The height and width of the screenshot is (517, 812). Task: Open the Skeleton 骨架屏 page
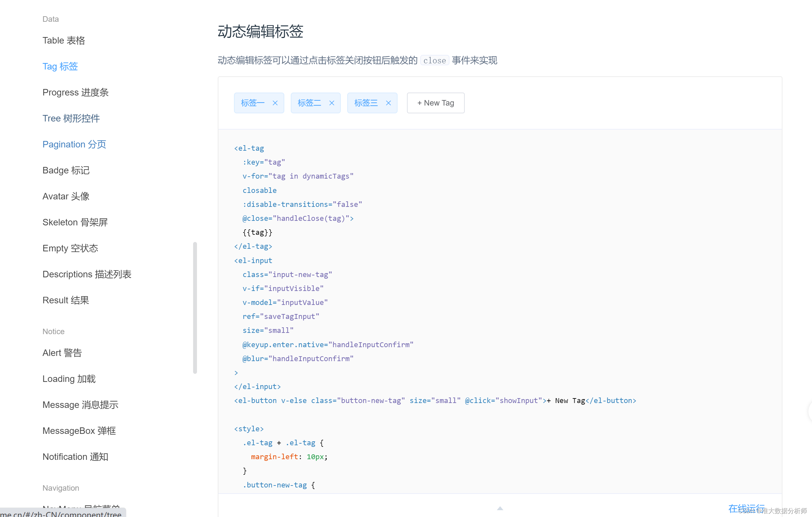pos(75,222)
